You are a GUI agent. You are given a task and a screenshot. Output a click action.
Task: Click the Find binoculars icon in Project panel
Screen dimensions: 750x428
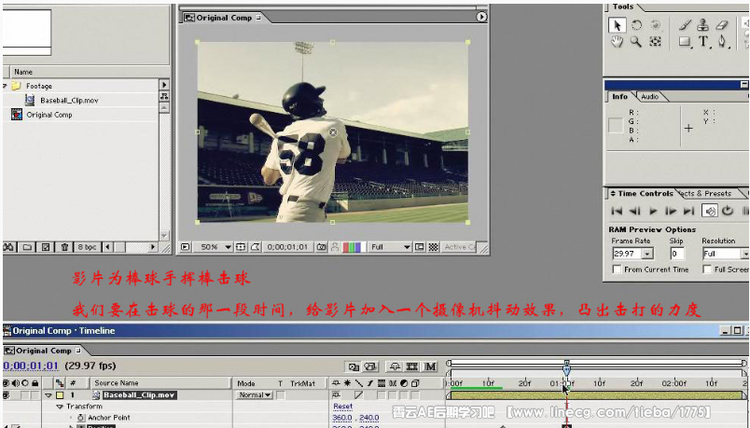point(9,247)
